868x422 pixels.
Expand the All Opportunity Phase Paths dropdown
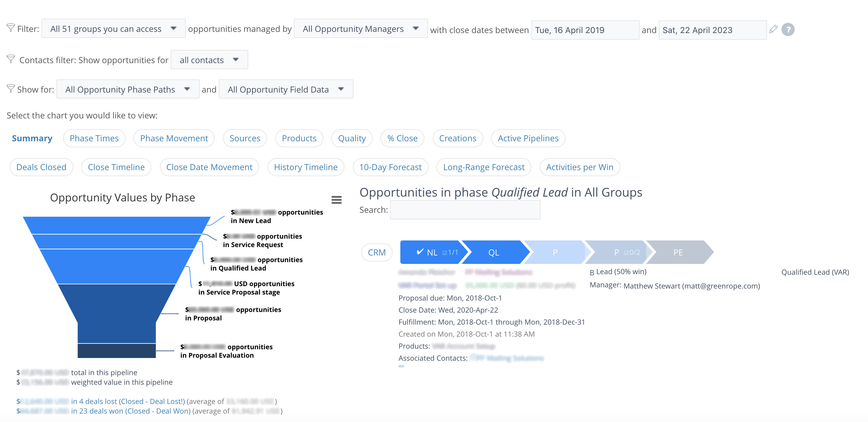click(127, 89)
